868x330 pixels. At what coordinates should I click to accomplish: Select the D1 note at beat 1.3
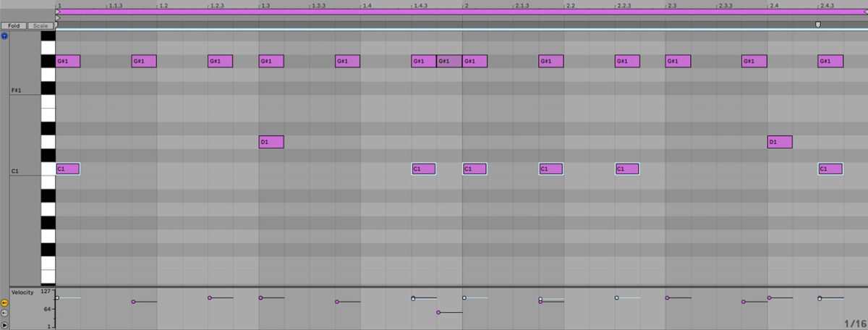[x=271, y=142]
